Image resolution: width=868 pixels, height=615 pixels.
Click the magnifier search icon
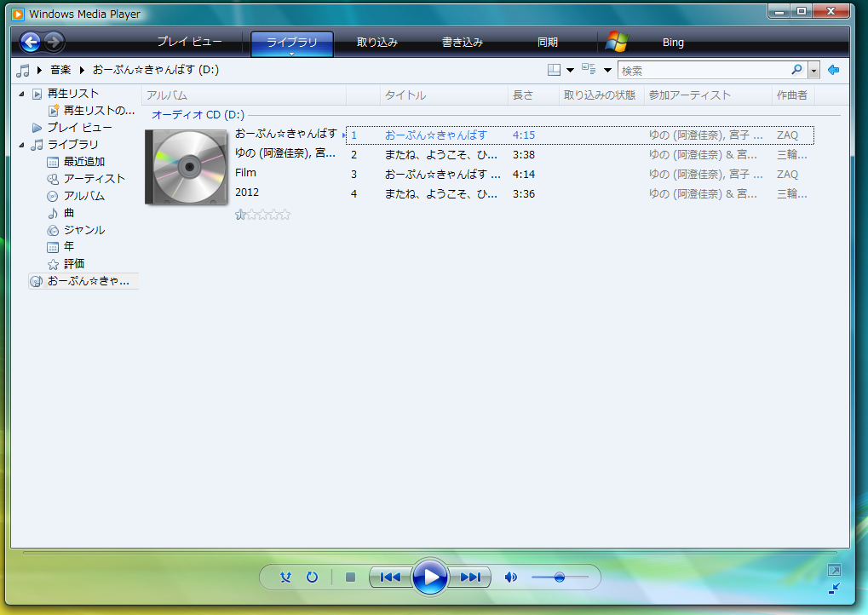(x=796, y=70)
